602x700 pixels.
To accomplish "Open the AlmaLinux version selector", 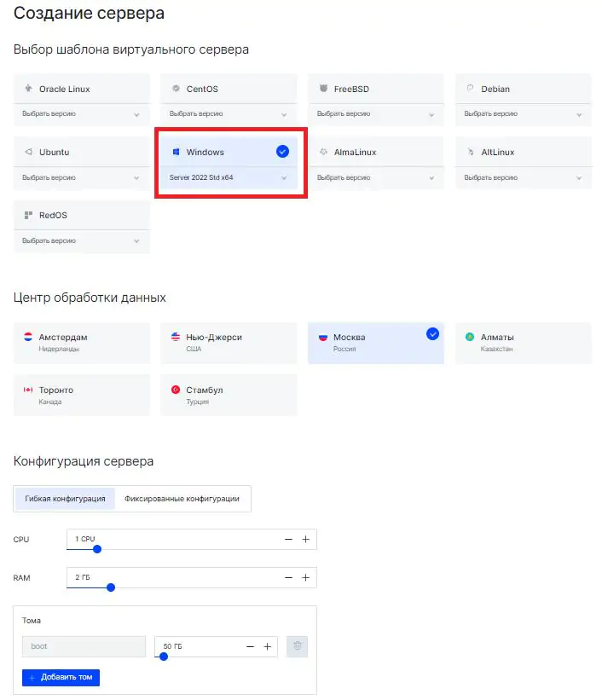I will coord(376,177).
